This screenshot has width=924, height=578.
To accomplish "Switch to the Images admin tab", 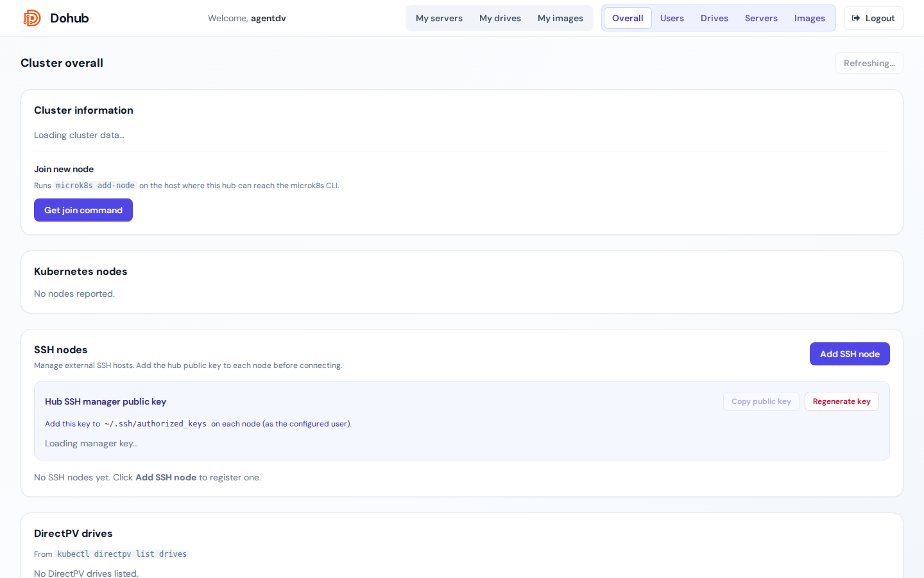I will click(809, 18).
